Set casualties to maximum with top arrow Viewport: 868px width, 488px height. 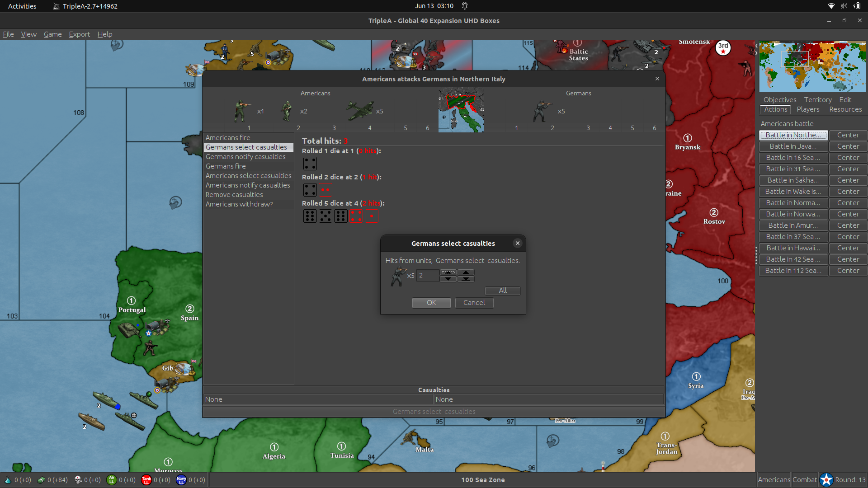pos(466,272)
